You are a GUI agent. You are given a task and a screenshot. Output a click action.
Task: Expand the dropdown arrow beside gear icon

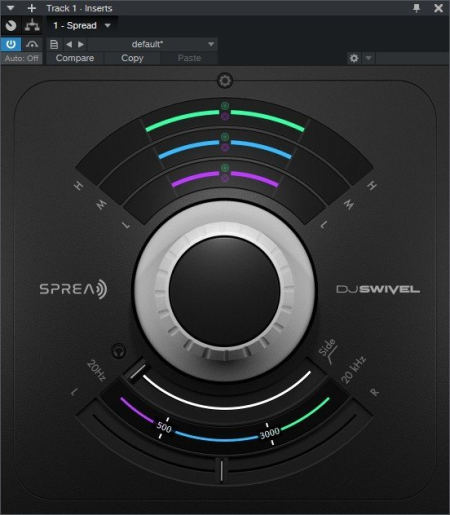pos(368,58)
